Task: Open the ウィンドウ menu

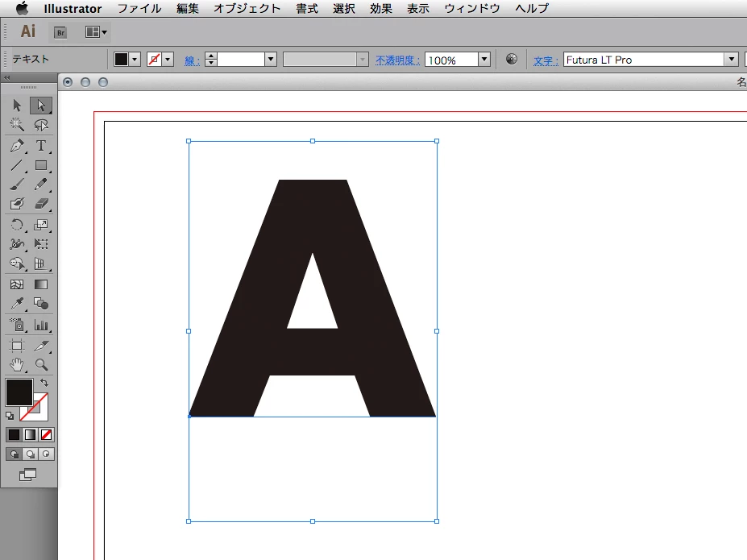Action: tap(471, 9)
